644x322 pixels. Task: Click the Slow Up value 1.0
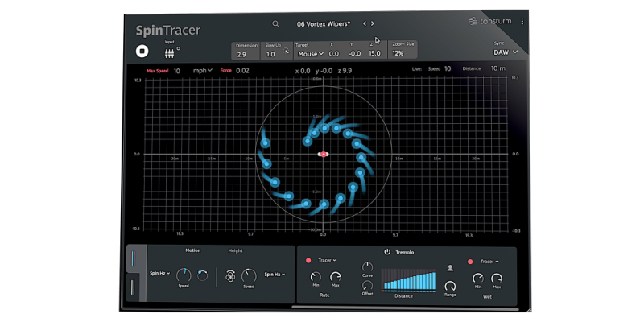270,54
